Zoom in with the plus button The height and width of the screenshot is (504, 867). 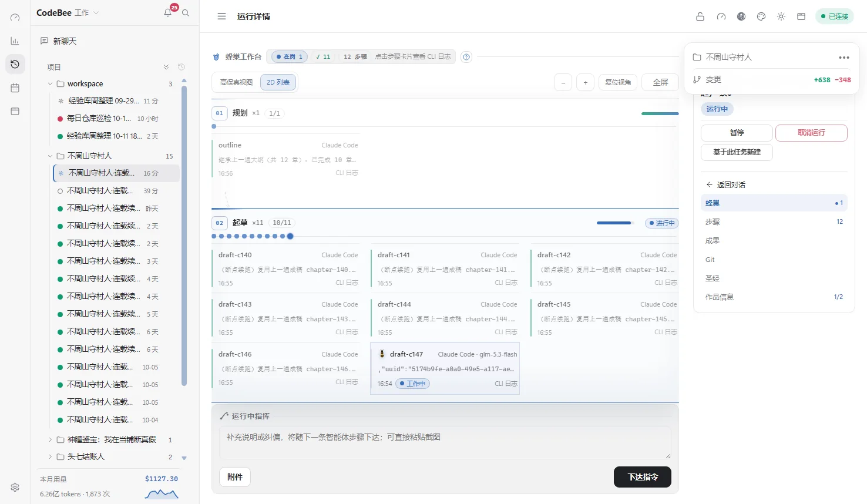(585, 83)
